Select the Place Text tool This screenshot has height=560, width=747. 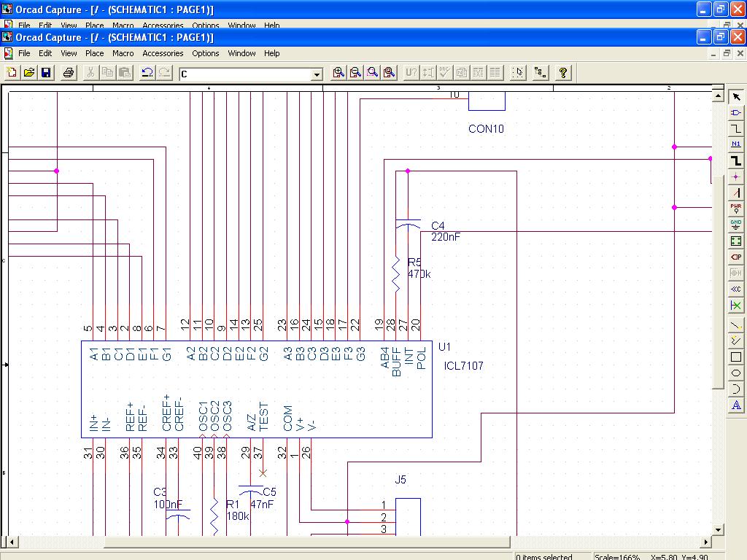[736, 405]
